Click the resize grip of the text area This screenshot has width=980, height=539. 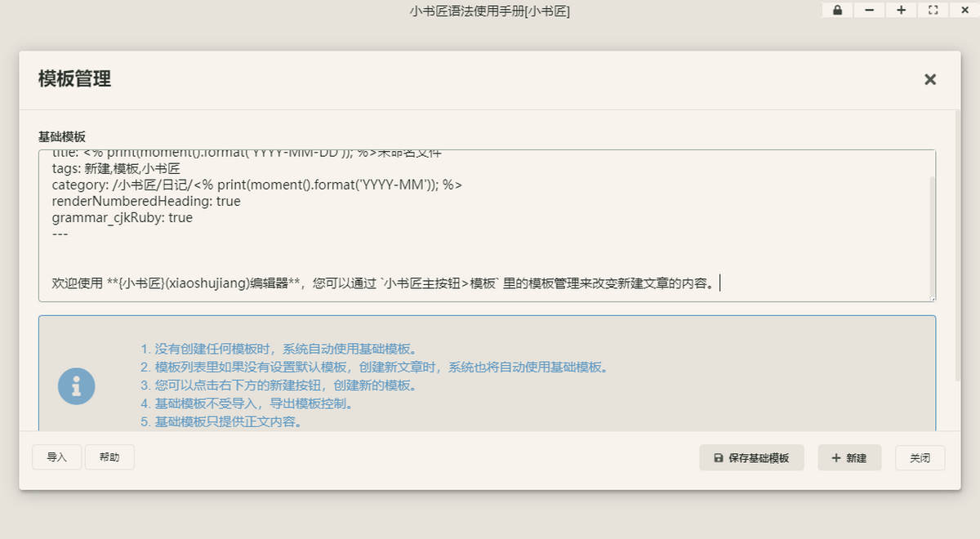coord(932,298)
